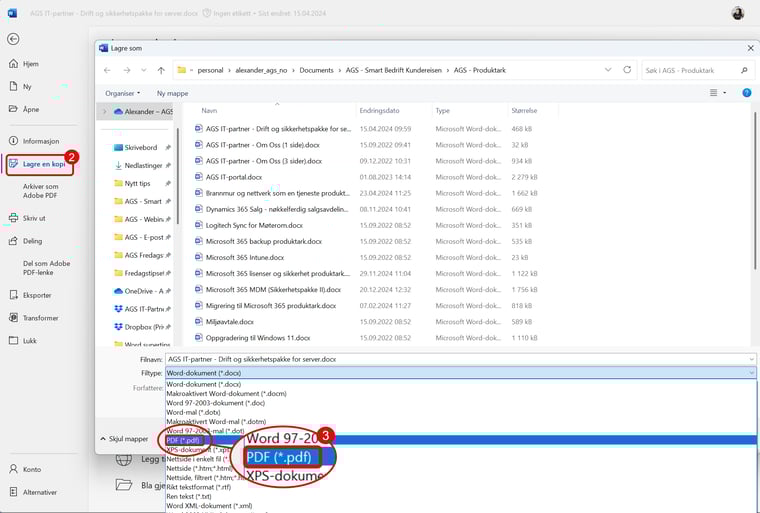Viewport: 760px width, 513px height.
Task: Sort by the Navn column header
Action: pyautogui.click(x=209, y=111)
